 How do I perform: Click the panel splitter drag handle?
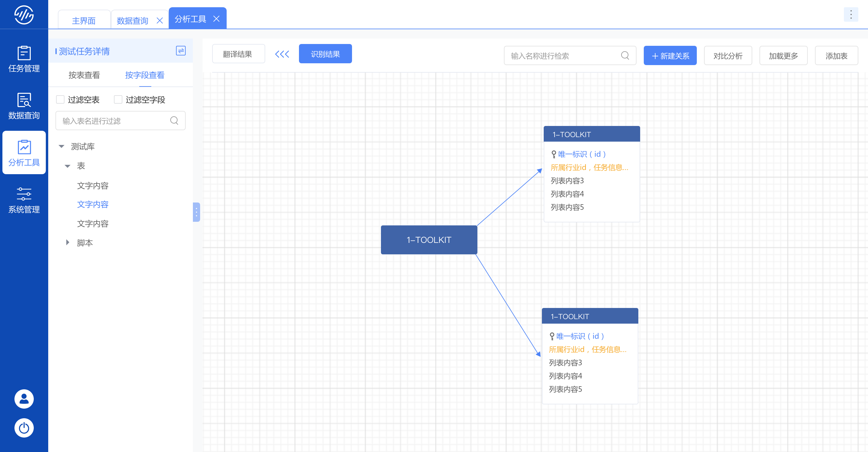[x=196, y=212]
